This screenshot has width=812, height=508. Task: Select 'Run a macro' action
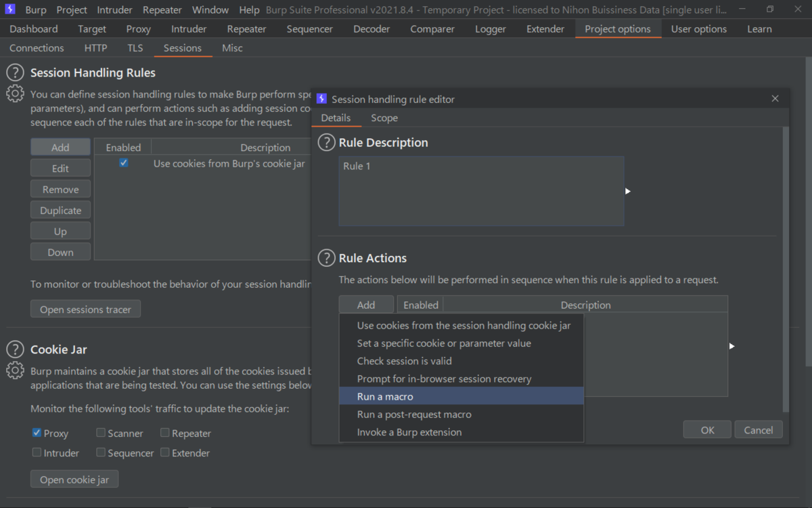click(461, 396)
